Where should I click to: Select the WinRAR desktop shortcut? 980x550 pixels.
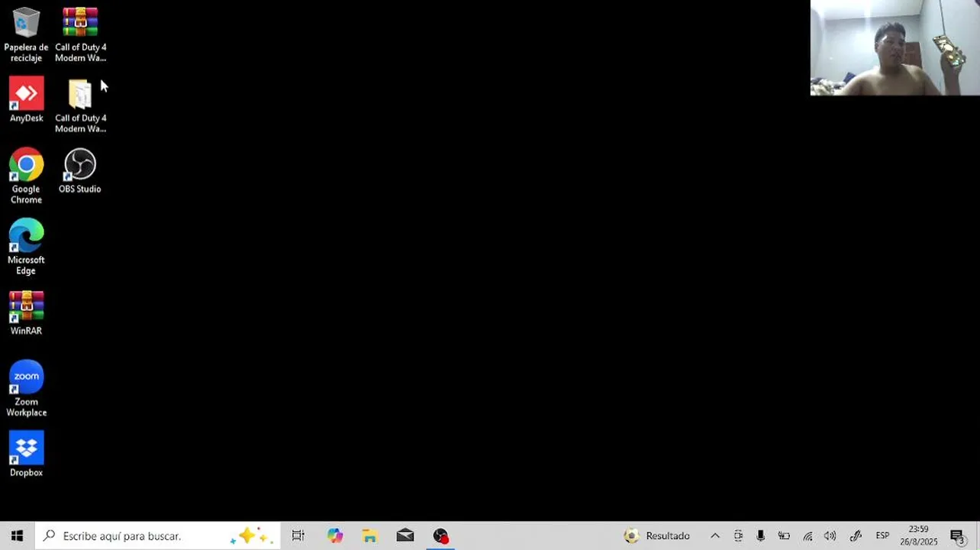tap(26, 313)
